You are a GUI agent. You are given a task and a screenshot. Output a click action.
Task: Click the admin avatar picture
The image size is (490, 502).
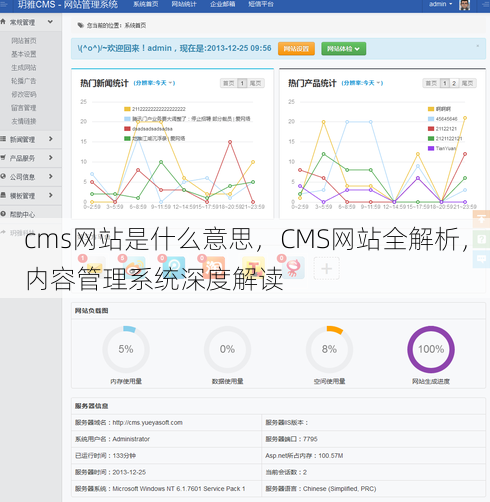click(x=464, y=5)
